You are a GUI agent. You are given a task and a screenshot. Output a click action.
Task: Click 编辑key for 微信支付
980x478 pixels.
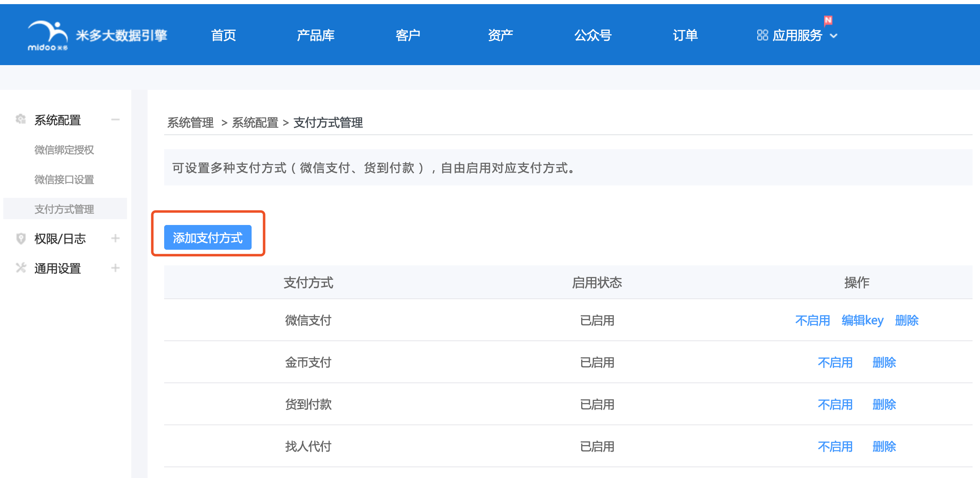(862, 320)
